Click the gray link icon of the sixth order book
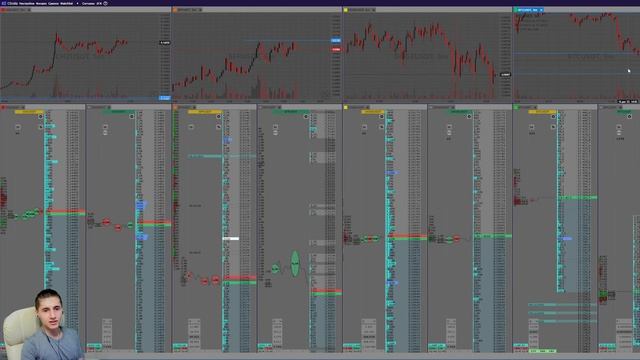This screenshot has width=640, height=360. [x=431, y=107]
